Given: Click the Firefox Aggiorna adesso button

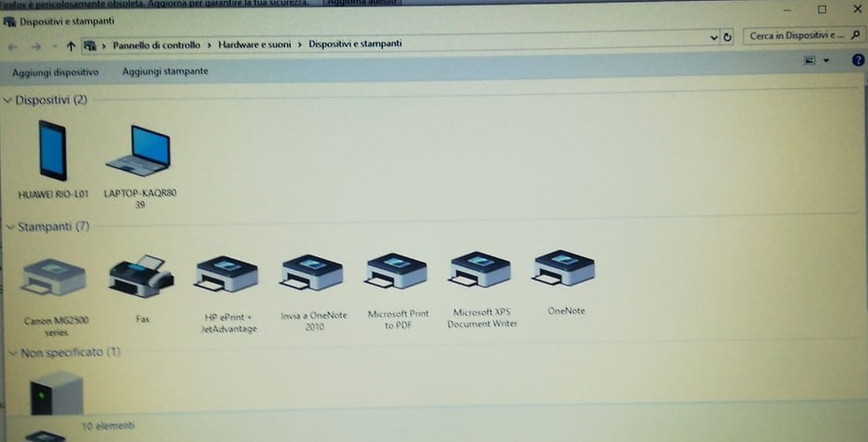Looking at the screenshot, I should pyautogui.click(x=361, y=2).
